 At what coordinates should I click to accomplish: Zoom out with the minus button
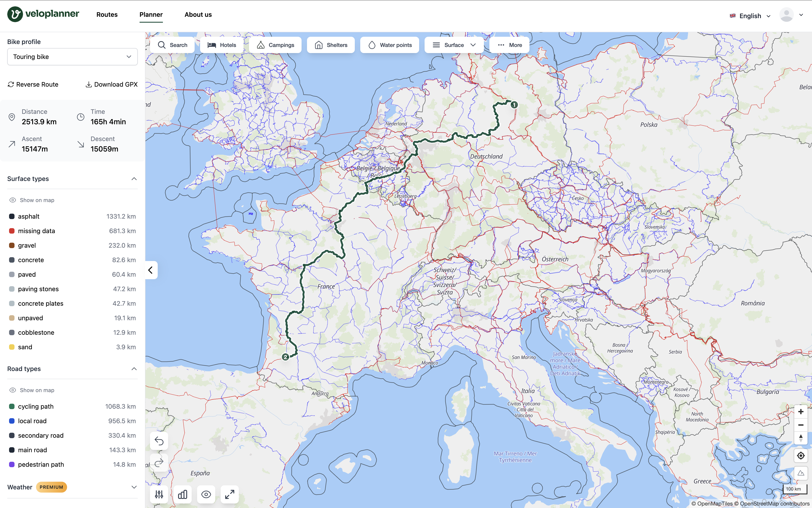[x=801, y=425]
